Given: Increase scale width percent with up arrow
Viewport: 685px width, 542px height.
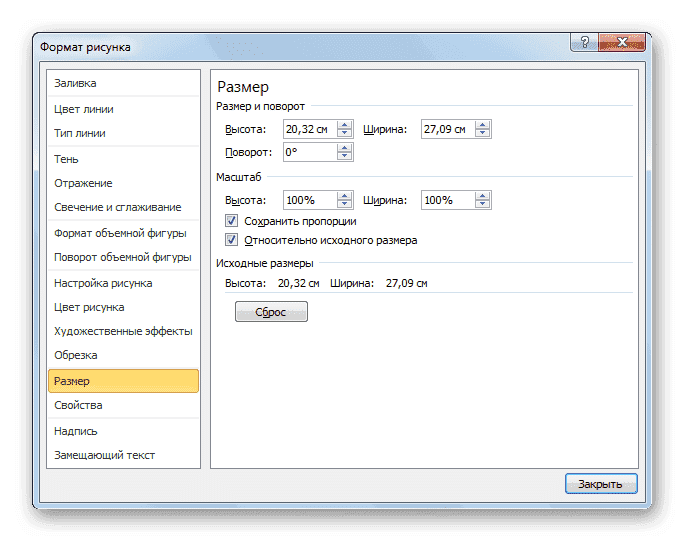Looking at the screenshot, I should tap(483, 196).
